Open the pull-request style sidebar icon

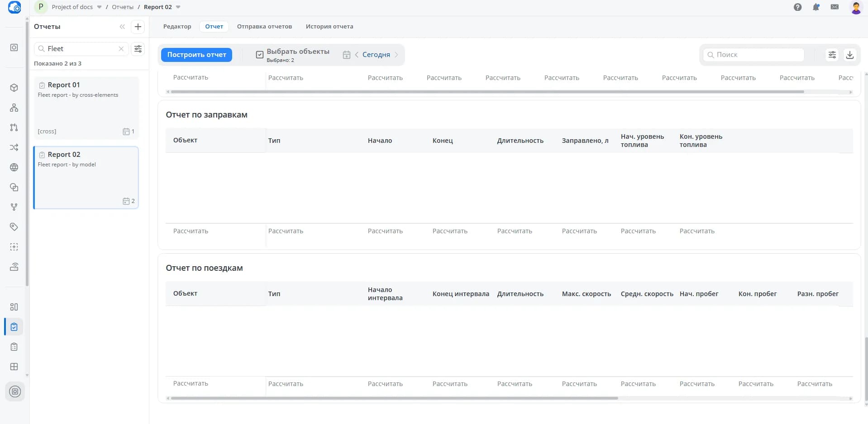click(x=14, y=127)
